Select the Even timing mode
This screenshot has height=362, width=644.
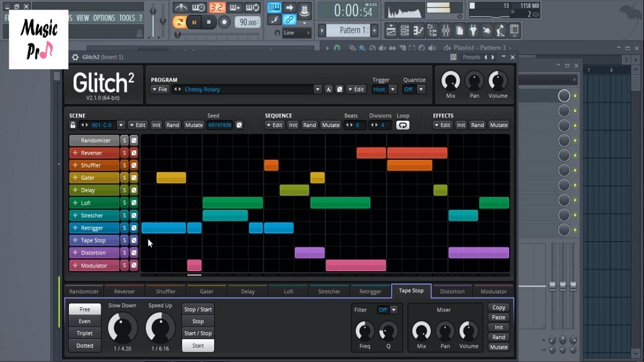point(85,321)
